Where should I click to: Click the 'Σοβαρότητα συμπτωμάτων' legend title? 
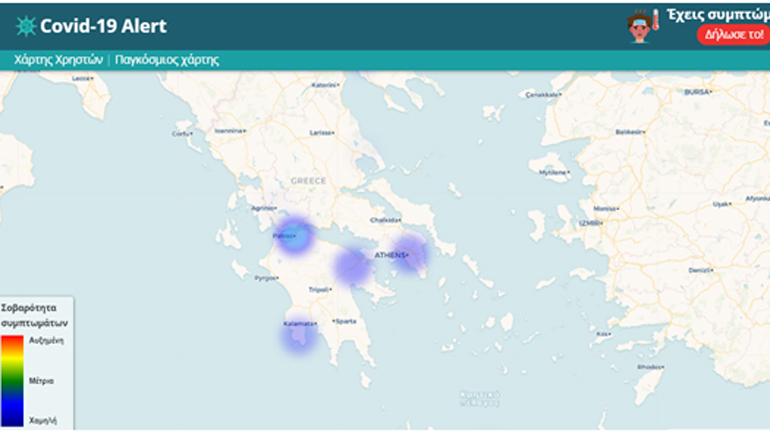35,316
